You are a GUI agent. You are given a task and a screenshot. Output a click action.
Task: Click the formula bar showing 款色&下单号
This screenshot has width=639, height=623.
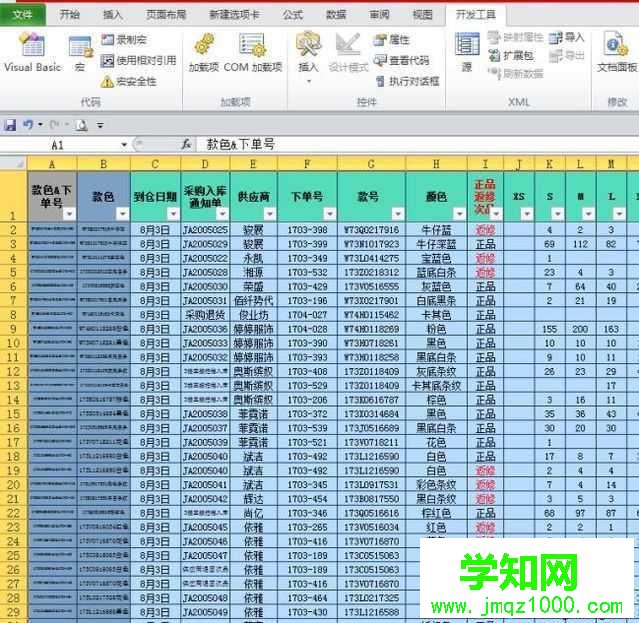416,144
